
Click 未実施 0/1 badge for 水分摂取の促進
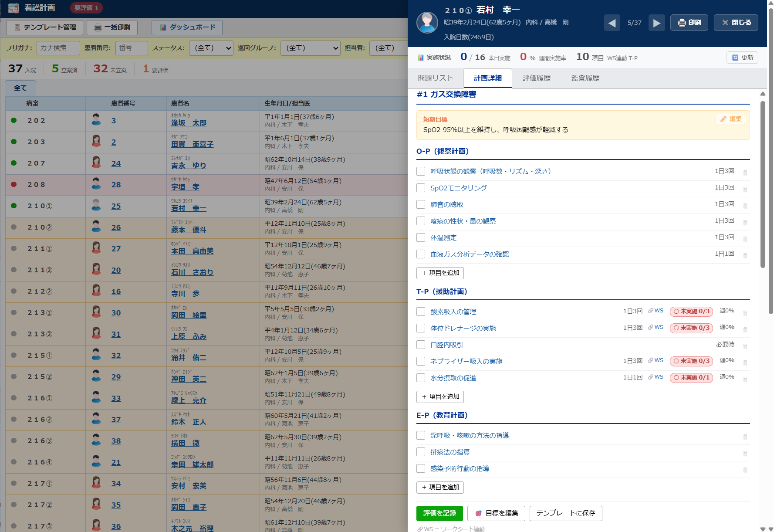(x=691, y=377)
